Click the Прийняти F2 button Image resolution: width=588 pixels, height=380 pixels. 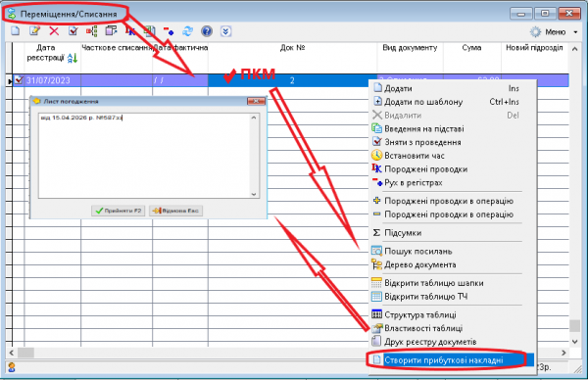[x=119, y=211]
